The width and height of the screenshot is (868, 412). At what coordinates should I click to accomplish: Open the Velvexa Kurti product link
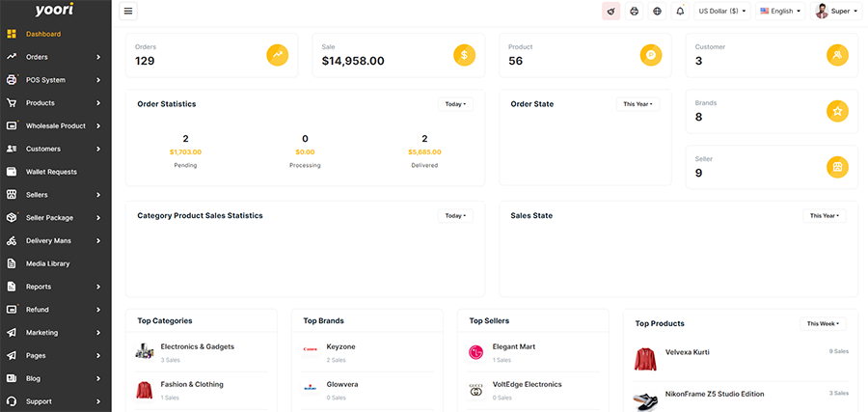tap(687, 352)
